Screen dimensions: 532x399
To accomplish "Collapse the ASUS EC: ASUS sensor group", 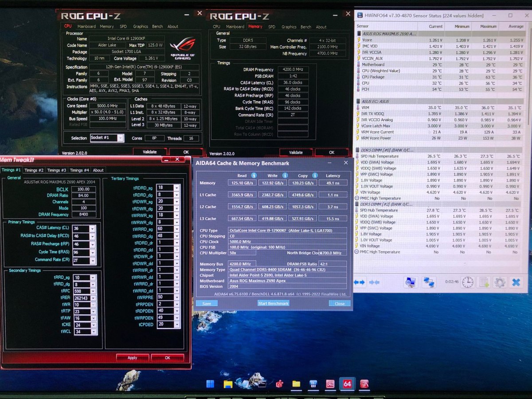I will 359,102.
